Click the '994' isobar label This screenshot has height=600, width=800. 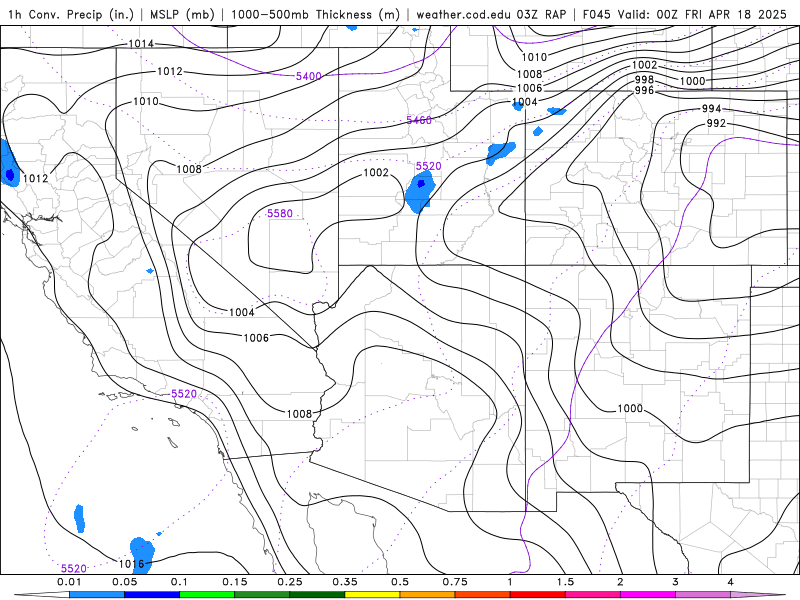click(x=712, y=108)
